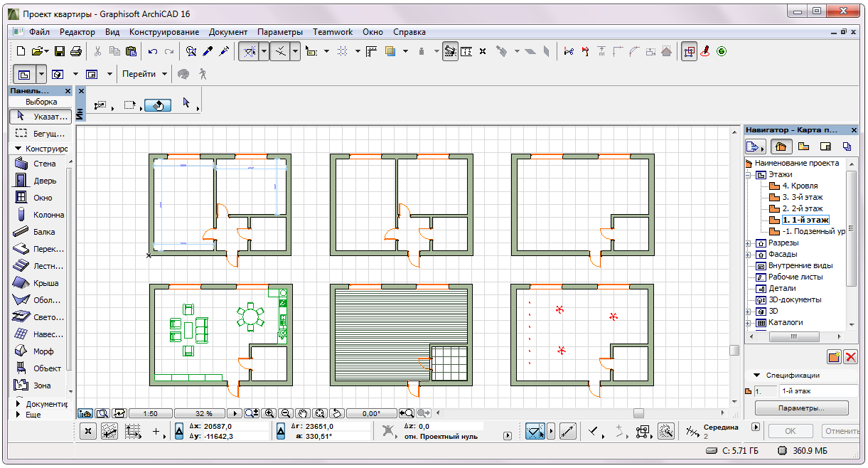Click the eyedropper pick-up parameters icon

(208, 51)
